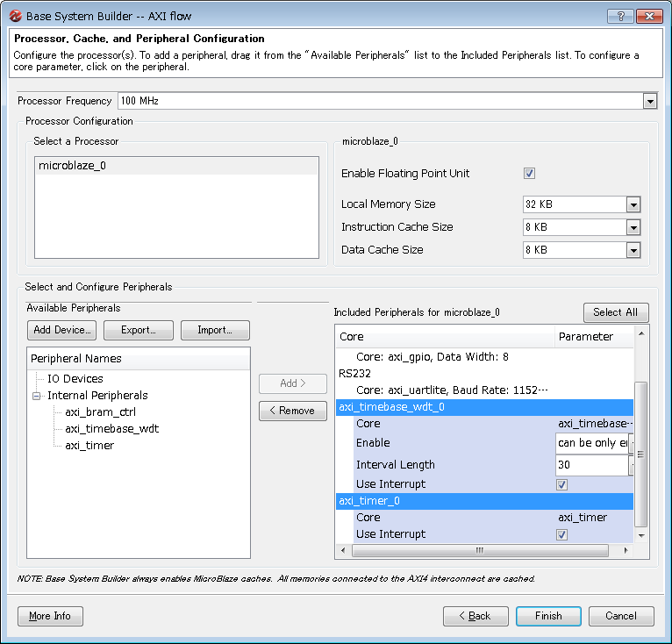Screen dimensions: 672x644
Task: Click the help question mark button
Action: pos(620,16)
